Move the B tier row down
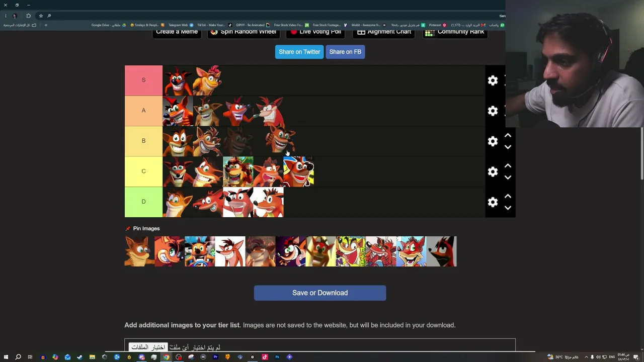The image size is (644, 362). pyautogui.click(x=508, y=147)
